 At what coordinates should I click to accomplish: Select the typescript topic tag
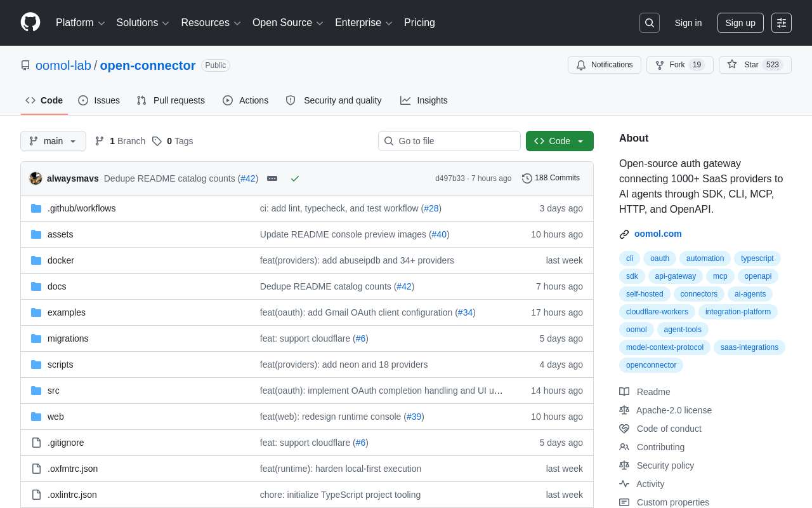pyautogui.click(x=757, y=258)
